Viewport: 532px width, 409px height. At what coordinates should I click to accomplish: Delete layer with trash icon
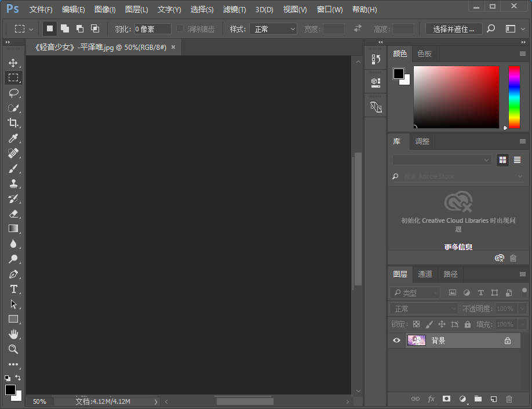click(509, 399)
